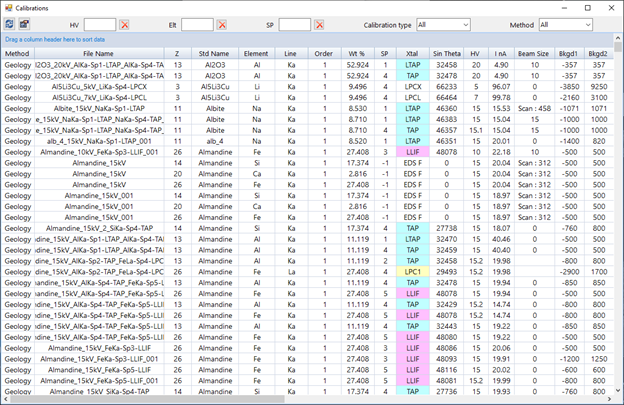Click Sin Theta value 48116

[447, 370]
